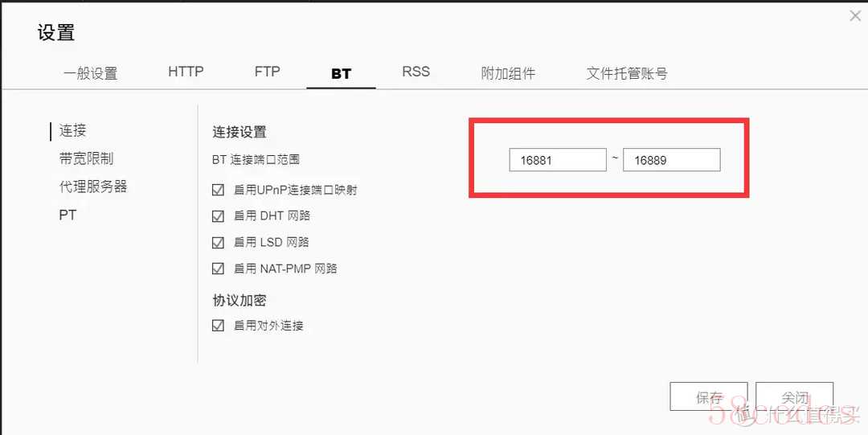Switch to the FTP tab
This screenshot has height=435, width=868.
(268, 72)
